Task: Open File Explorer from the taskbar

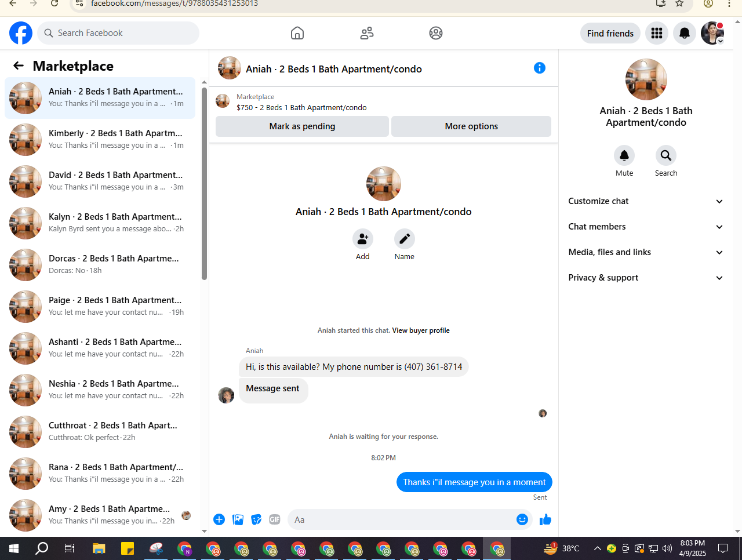Action: click(x=99, y=548)
